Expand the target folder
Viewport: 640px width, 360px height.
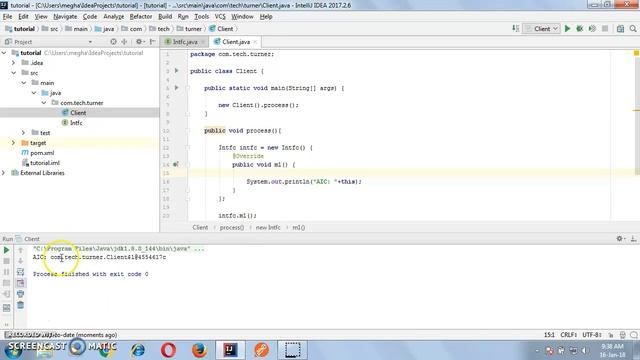pyautogui.click(x=13, y=143)
